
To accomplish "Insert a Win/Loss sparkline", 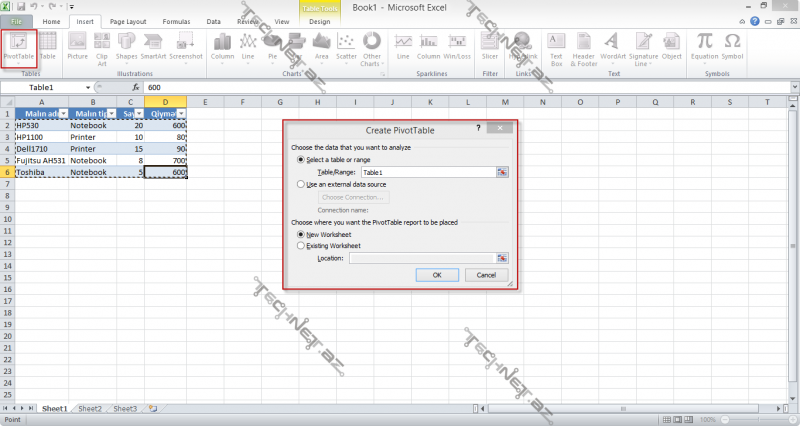I will 457,47.
